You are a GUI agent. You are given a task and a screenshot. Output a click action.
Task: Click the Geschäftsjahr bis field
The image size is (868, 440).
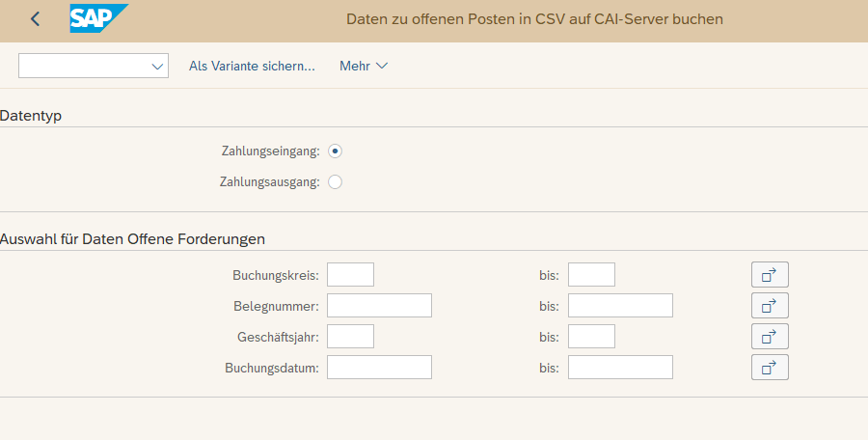(591, 337)
